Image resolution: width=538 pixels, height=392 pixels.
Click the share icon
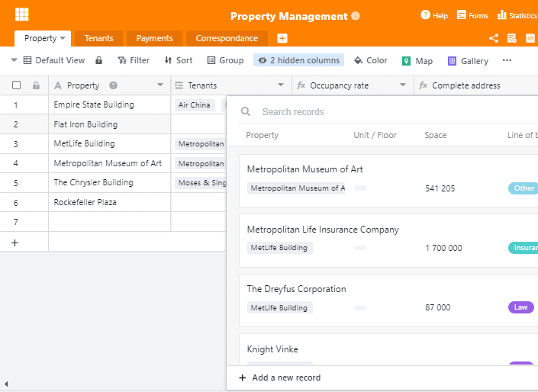(494, 38)
